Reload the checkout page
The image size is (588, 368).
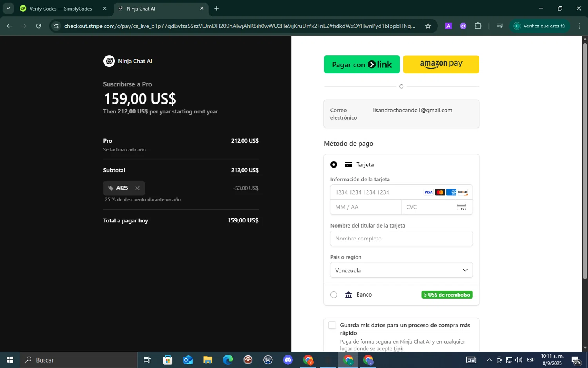pyautogui.click(x=38, y=26)
